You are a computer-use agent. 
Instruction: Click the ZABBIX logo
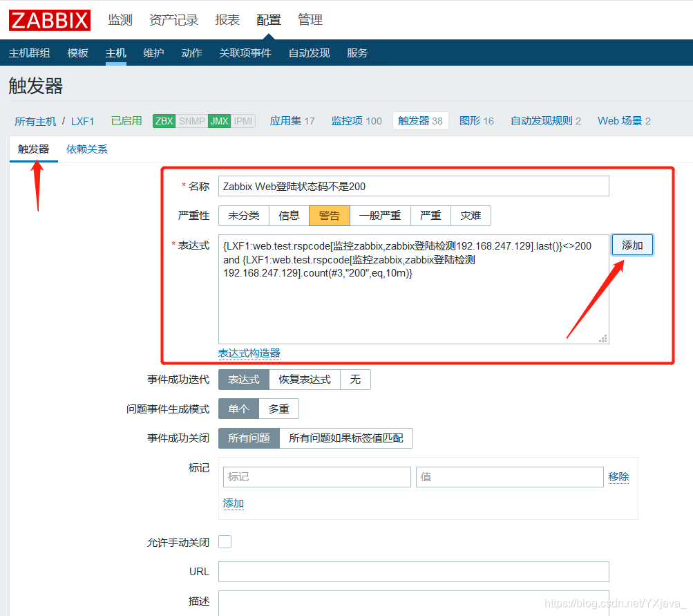click(x=50, y=20)
